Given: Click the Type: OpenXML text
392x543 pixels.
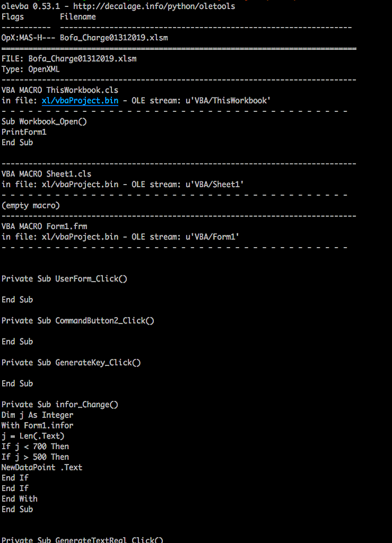Looking at the screenshot, I should [x=31, y=69].
